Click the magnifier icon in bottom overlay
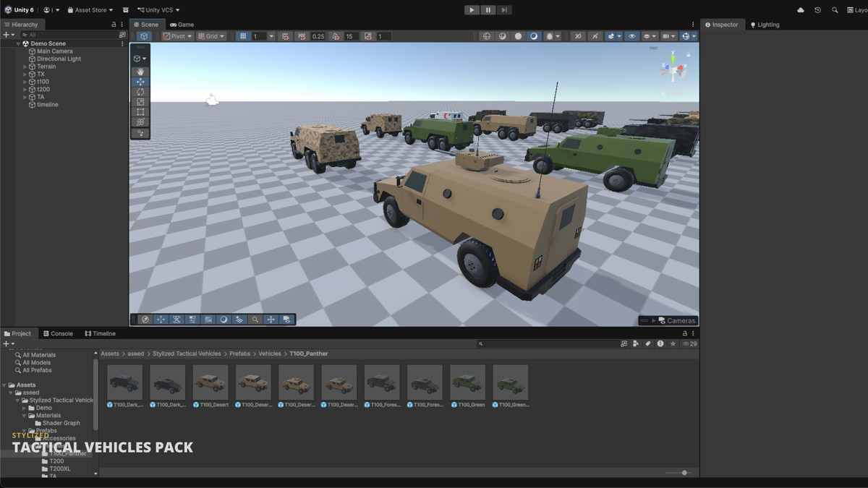The height and width of the screenshot is (488, 868). [x=255, y=320]
